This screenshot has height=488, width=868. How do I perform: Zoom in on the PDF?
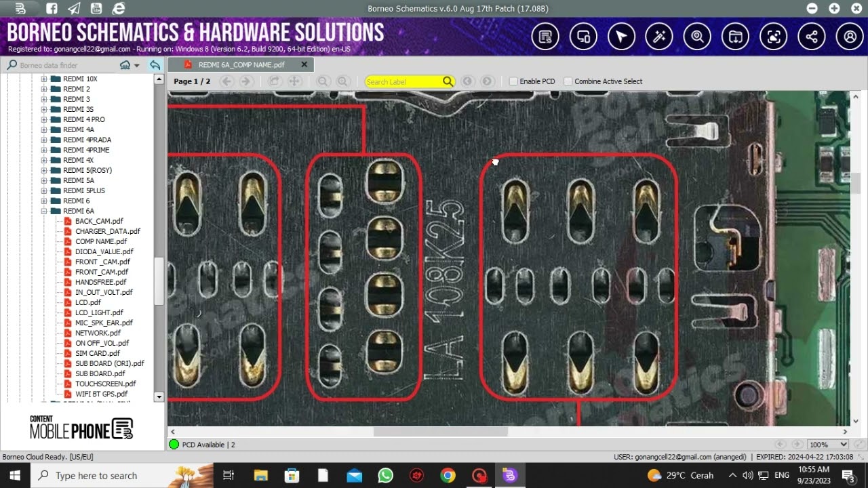click(343, 81)
